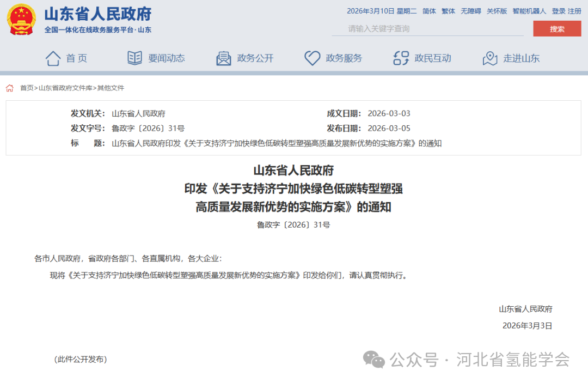Go to 其他文件 breadcrumb link
This screenshot has height=383, width=588.
(111, 88)
